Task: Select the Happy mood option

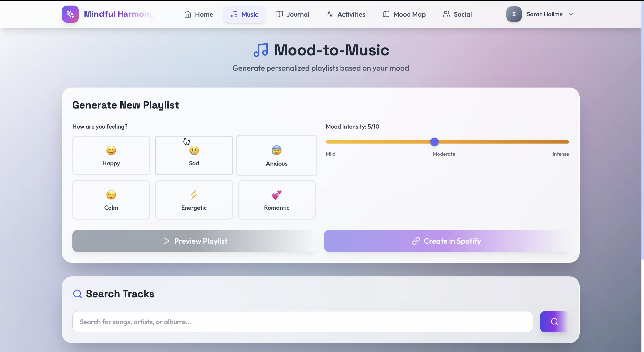Action: [x=111, y=156]
